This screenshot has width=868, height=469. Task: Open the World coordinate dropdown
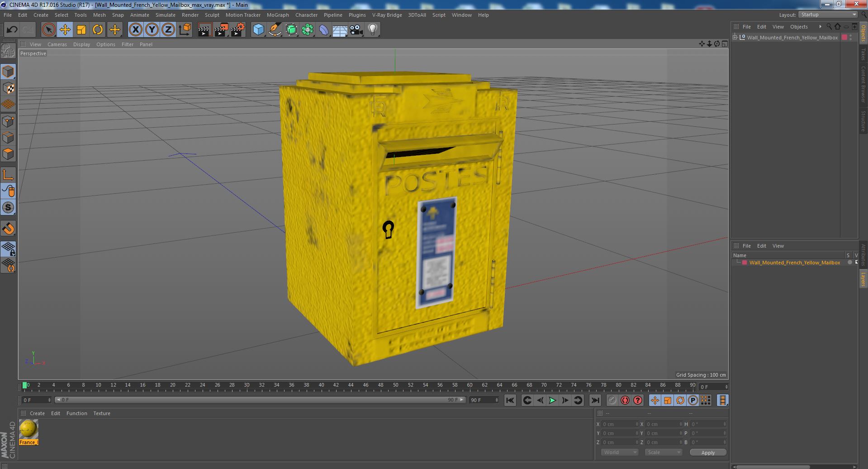(619, 452)
